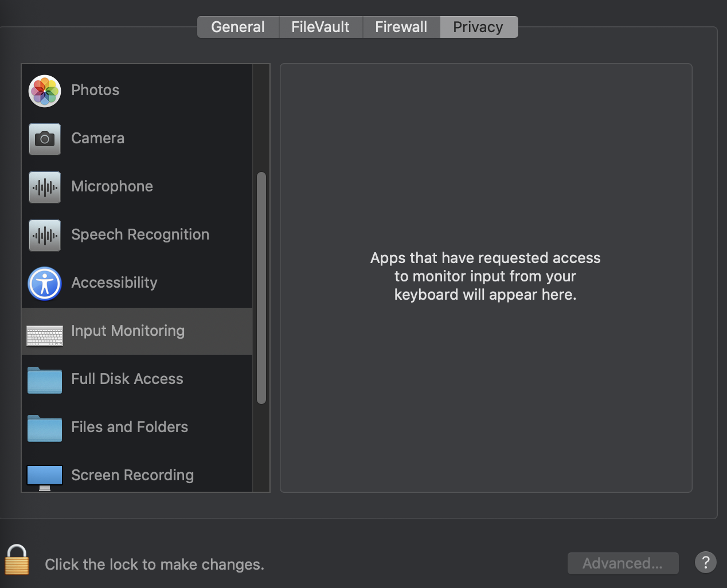Open help with the question mark button
This screenshot has width=727, height=588.
point(706,562)
